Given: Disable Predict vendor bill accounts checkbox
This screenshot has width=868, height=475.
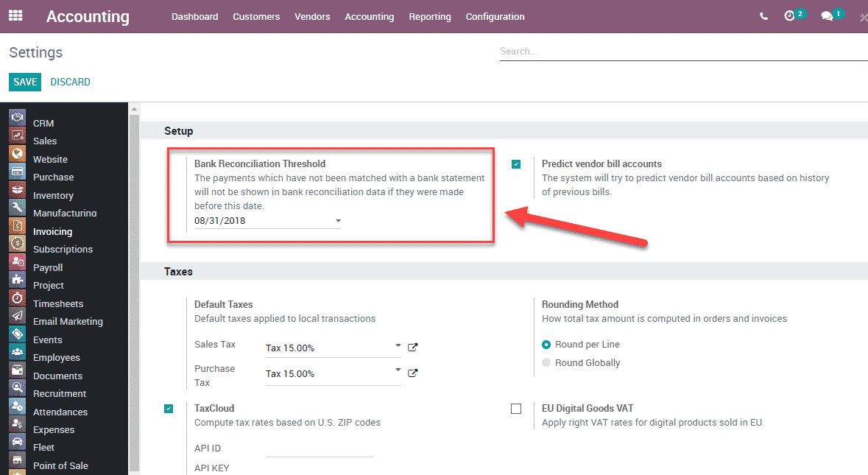Looking at the screenshot, I should click(516, 164).
